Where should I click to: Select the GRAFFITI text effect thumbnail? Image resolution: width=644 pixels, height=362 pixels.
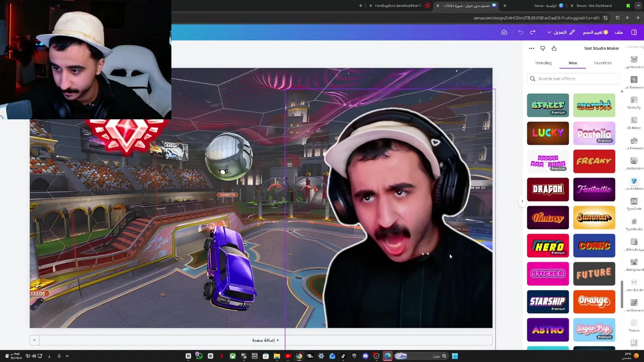[594, 105]
